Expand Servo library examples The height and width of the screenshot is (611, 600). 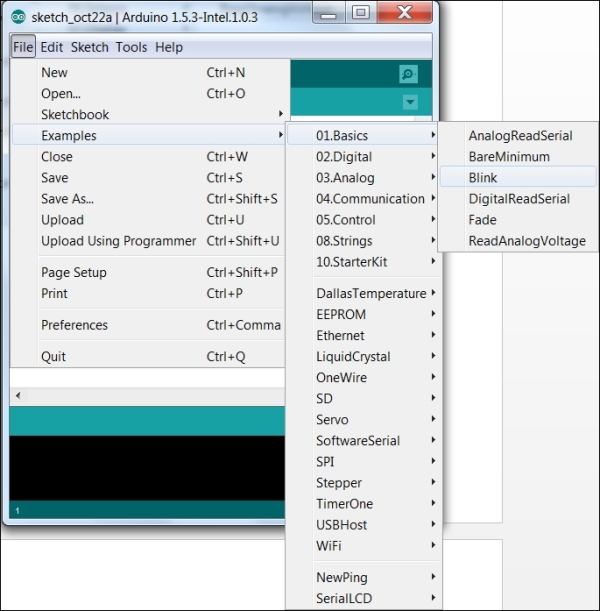point(363,420)
